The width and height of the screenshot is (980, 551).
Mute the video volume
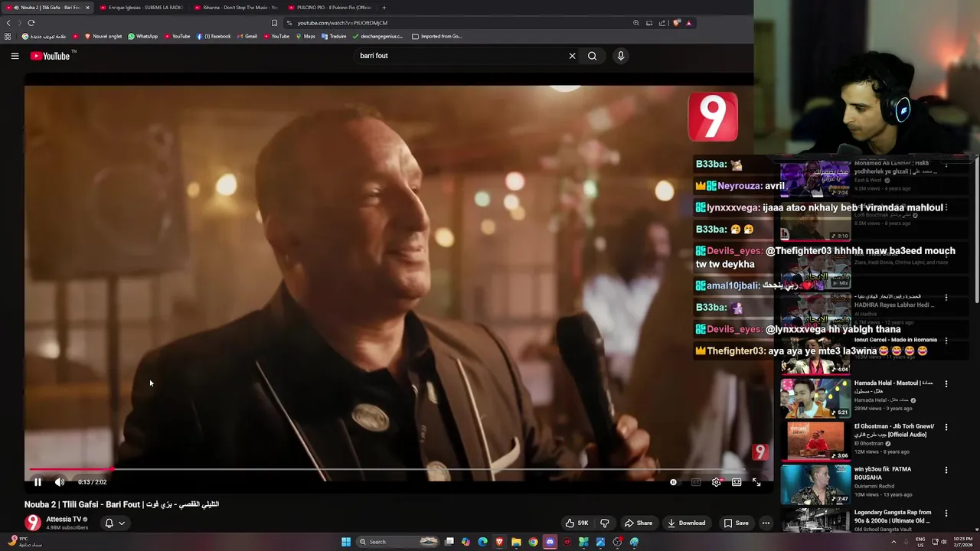[60, 482]
